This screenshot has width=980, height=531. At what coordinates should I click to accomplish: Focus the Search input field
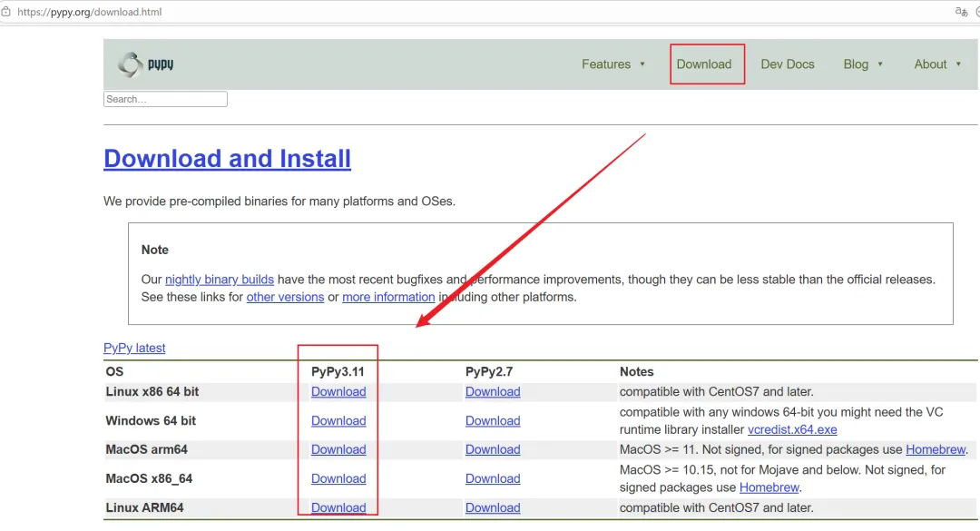click(166, 99)
